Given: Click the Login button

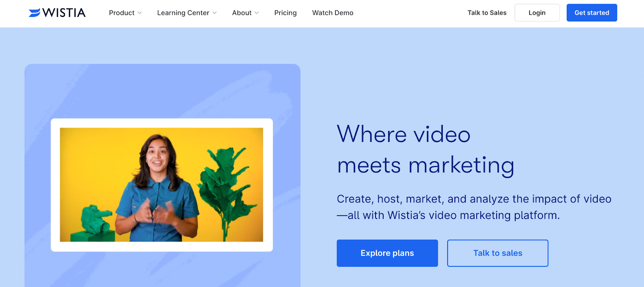Looking at the screenshot, I should 537,13.
